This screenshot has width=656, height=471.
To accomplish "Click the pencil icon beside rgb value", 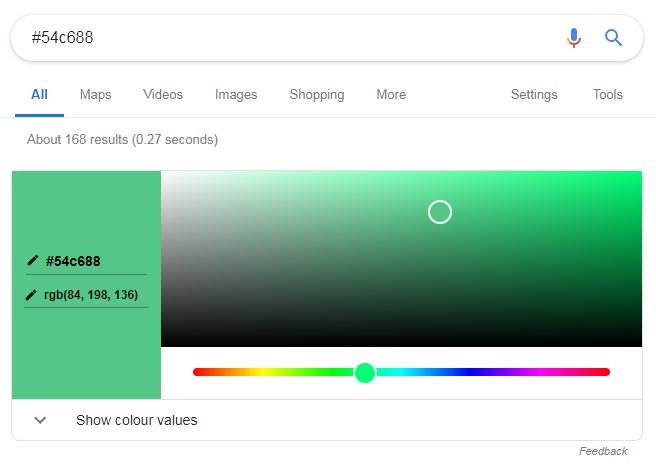I will click(31, 295).
